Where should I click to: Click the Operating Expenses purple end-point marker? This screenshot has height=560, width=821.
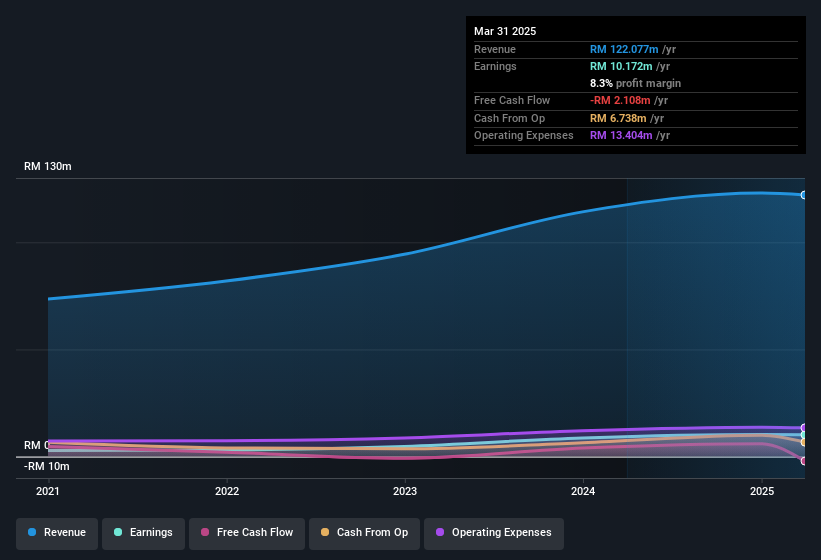point(804,428)
